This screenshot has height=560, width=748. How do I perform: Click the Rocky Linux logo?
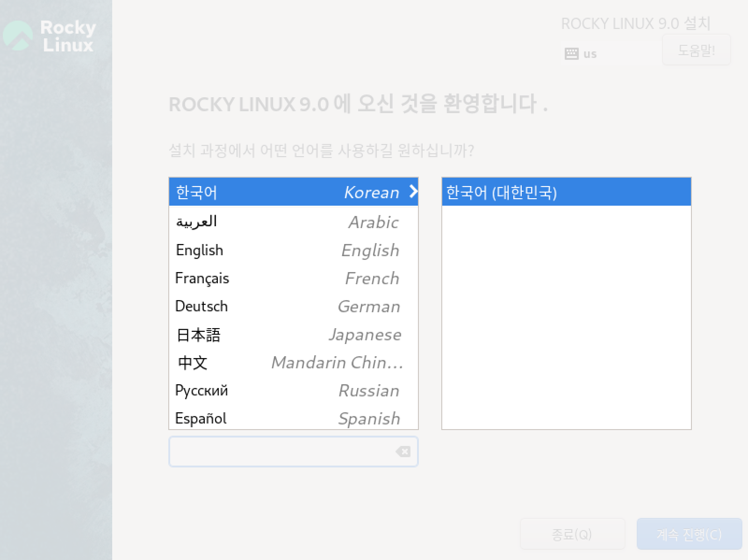coord(49,36)
